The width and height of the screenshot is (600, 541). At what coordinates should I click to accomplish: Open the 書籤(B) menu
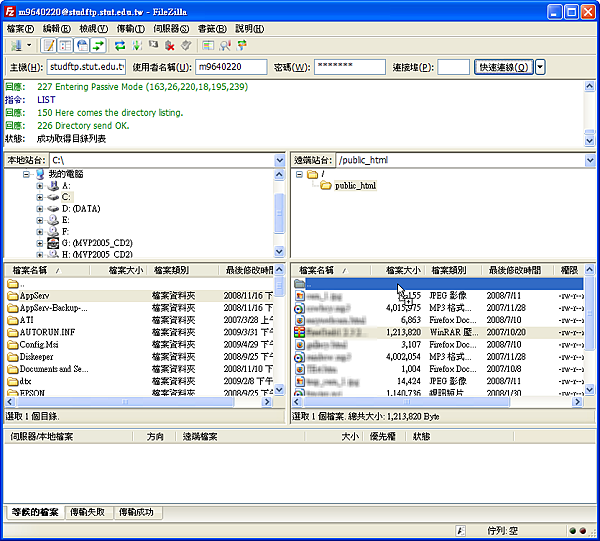click(212, 29)
